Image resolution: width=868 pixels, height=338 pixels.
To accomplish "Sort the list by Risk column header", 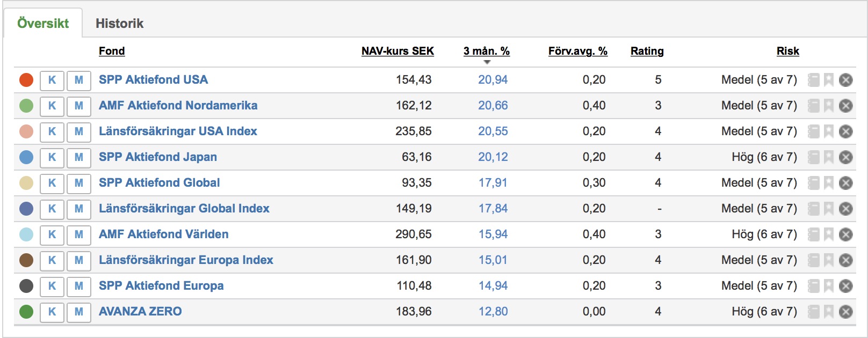I will (787, 51).
